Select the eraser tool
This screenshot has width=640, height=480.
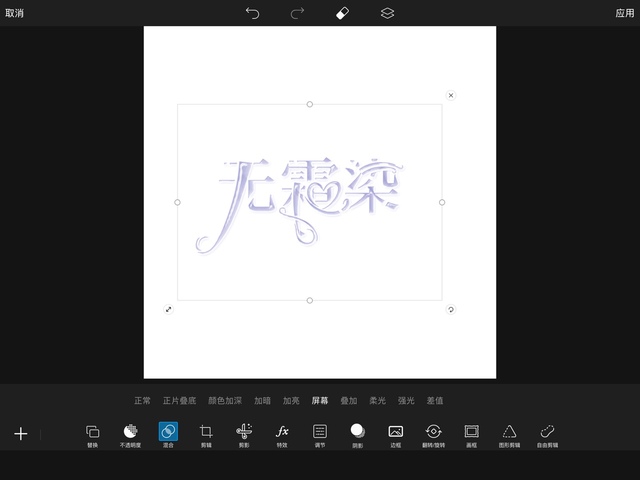pos(342,13)
